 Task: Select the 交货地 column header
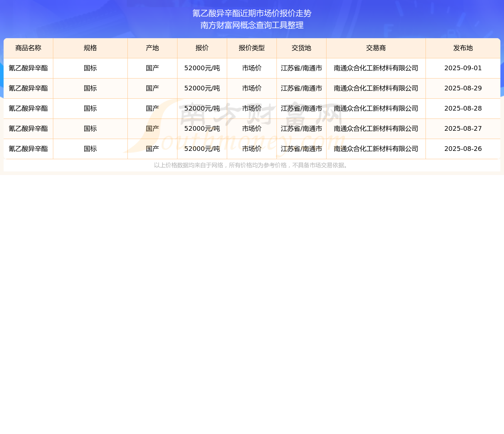(x=301, y=48)
